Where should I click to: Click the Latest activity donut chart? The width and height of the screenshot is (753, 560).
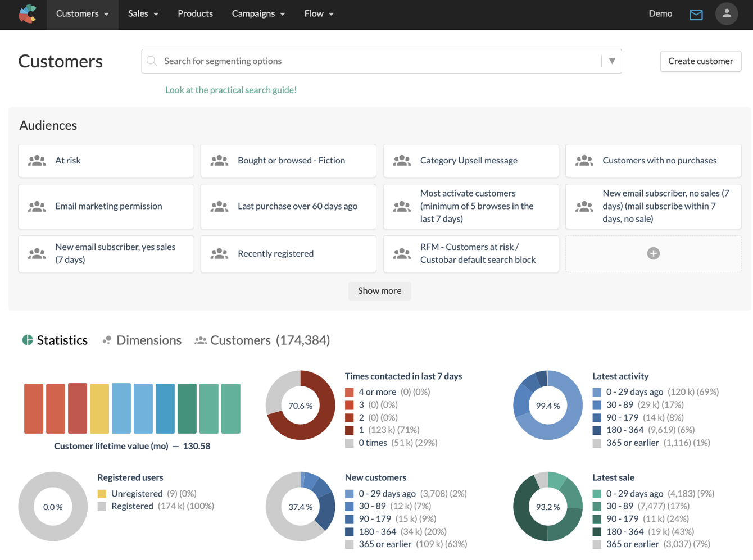pos(548,405)
